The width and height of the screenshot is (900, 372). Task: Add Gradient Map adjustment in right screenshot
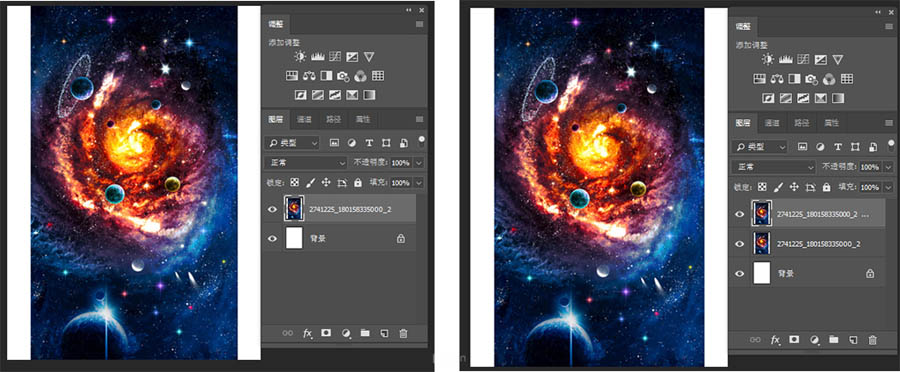click(837, 98)
